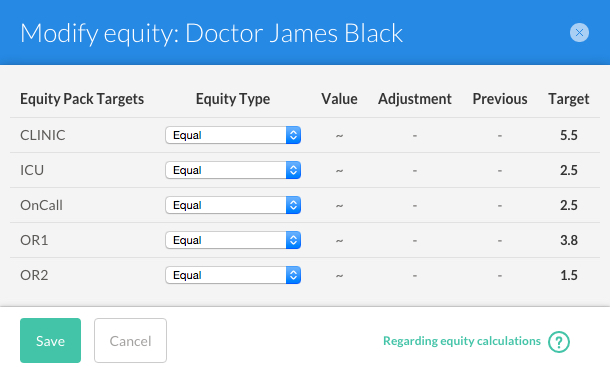Click the question mark help icon

coord(559,342)
